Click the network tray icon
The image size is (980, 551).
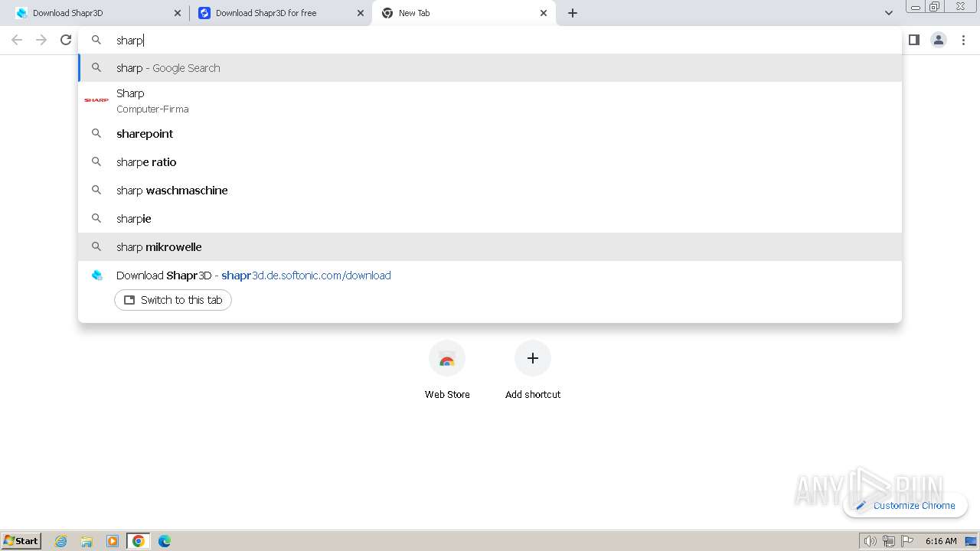[x=889, y=541]
